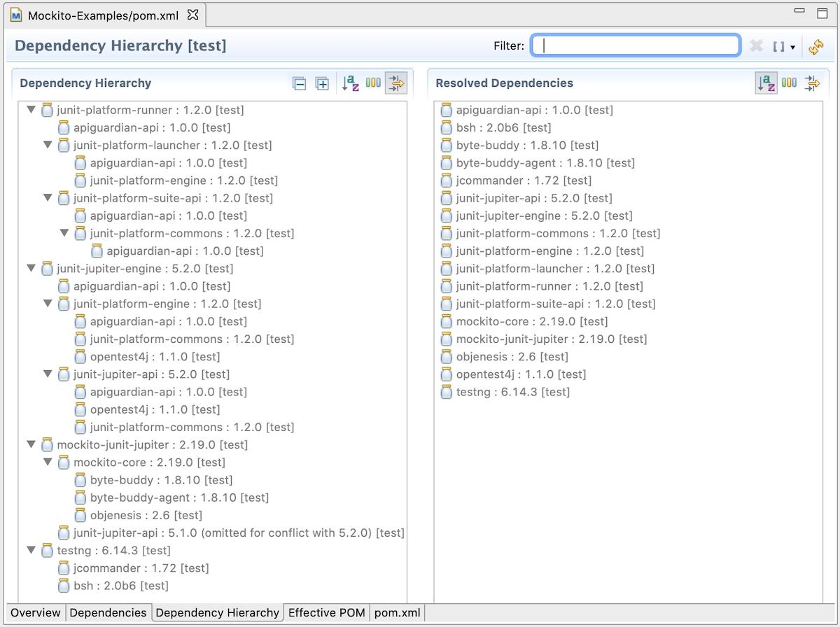Screen dimensions: 840x627
Task: Collapse the junit-platform-runner tree node
Action: click(x=31, y=110)
